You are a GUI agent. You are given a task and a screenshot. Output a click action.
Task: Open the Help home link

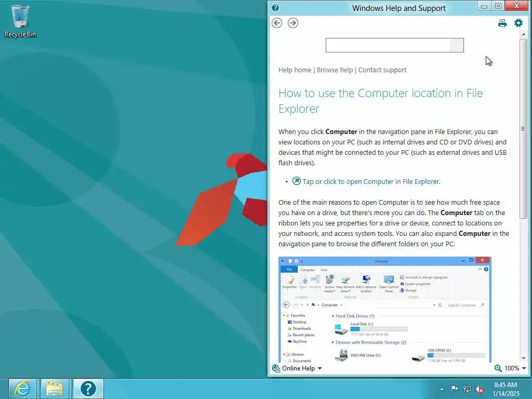click(x=295, y=70)
